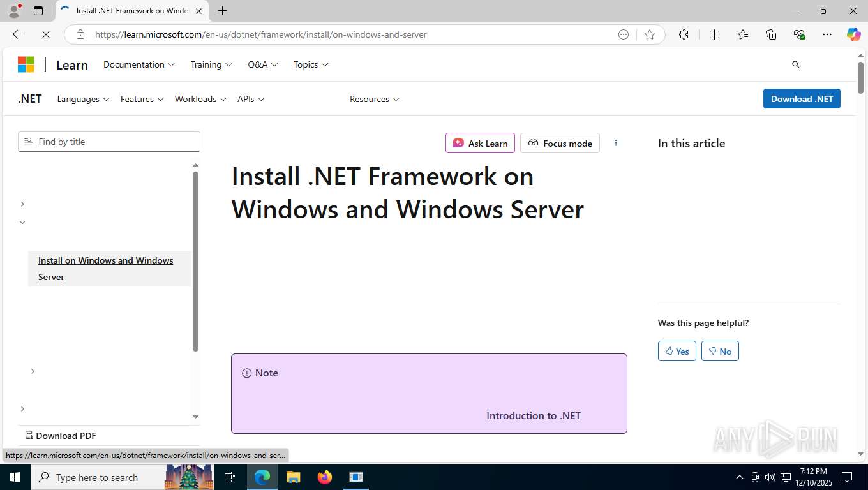868x490 pixels.
Task: Stop loading the page
Action: pyautogui.click(x=46, y=34)
